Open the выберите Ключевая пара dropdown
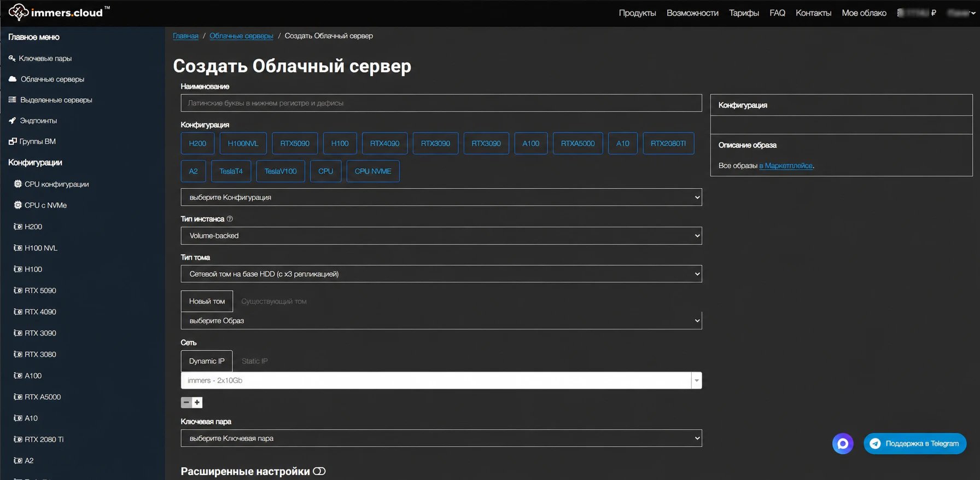 (x=441, y=438)
